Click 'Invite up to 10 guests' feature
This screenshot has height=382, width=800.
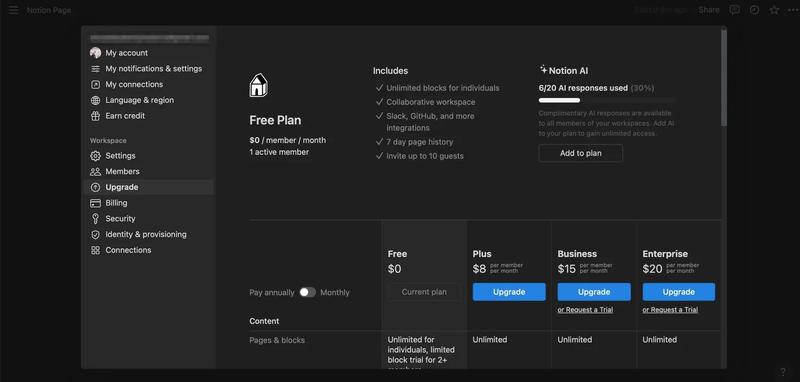[x=425, y=156]
